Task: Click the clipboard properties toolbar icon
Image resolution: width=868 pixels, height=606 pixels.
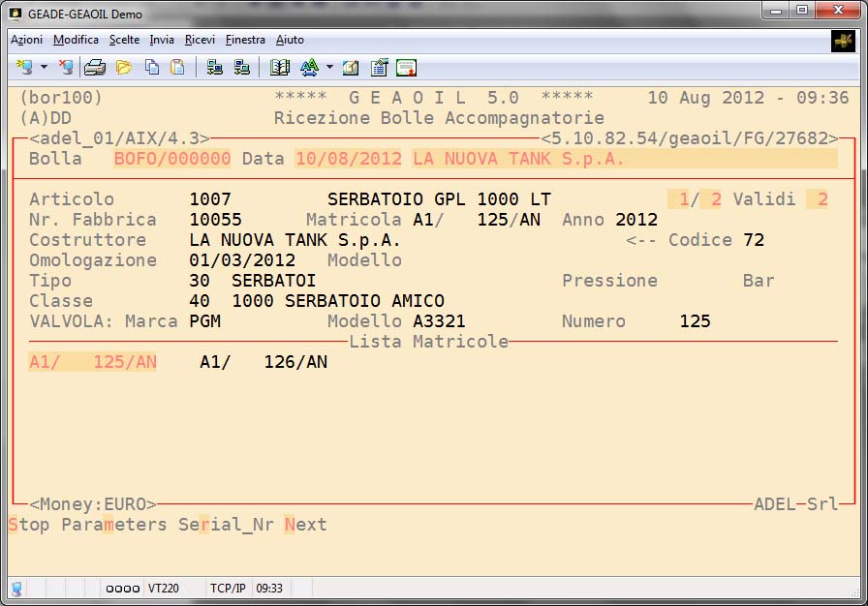Action: [379, 68]
